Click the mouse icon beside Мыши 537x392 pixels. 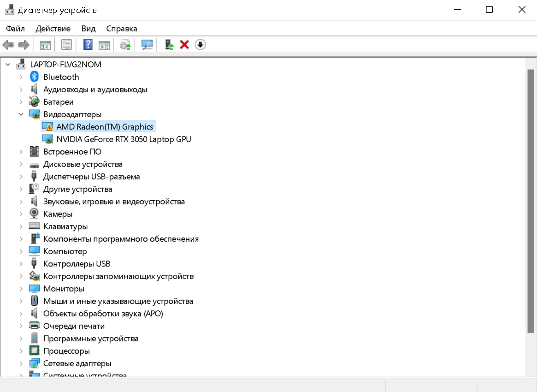click(x=34, y=301)
